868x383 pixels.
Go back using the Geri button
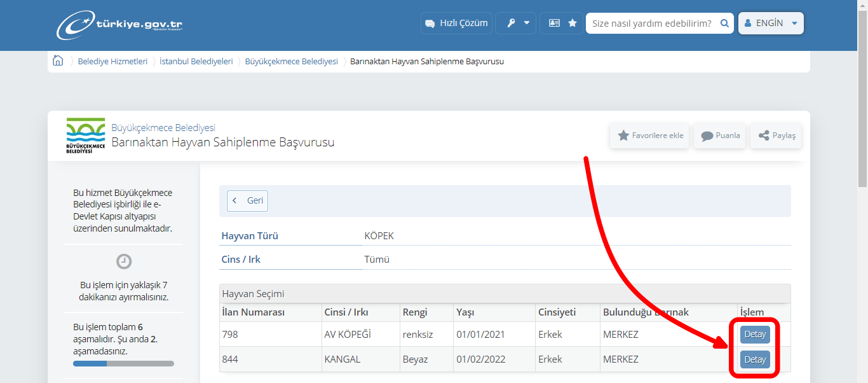click(x=247, y=200)
